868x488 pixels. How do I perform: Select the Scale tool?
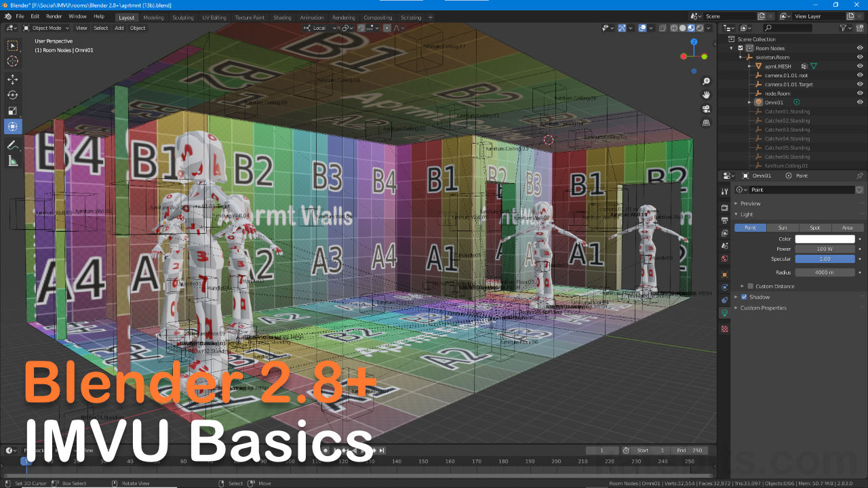[x=13, y=110]
